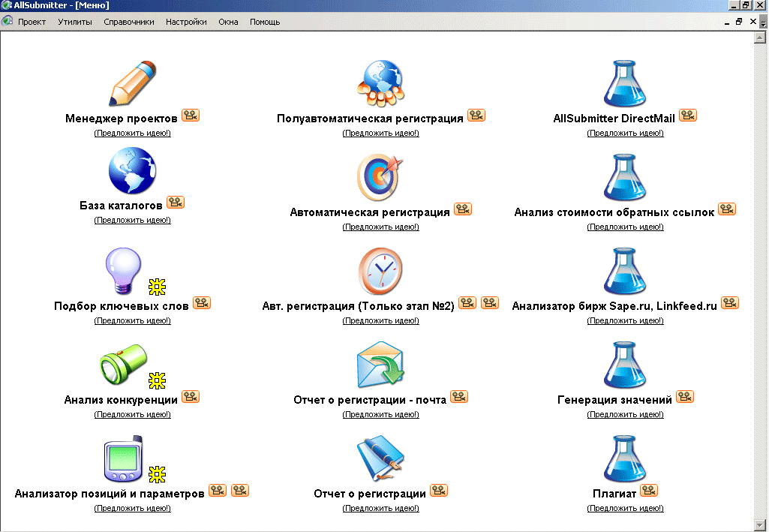Click the Полуавтоматическая регистрация label
Viewport: 769px width, 532px height.
(x=370, y=119)
